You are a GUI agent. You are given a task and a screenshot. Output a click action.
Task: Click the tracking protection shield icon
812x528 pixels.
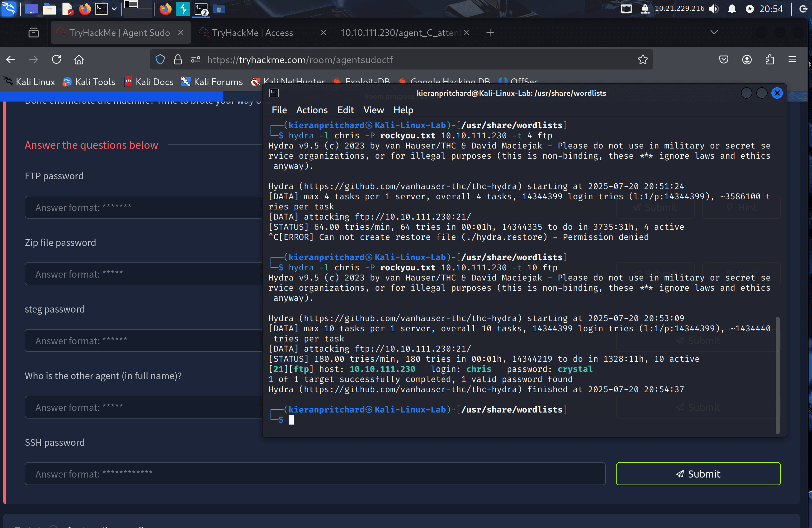[160, 60]
